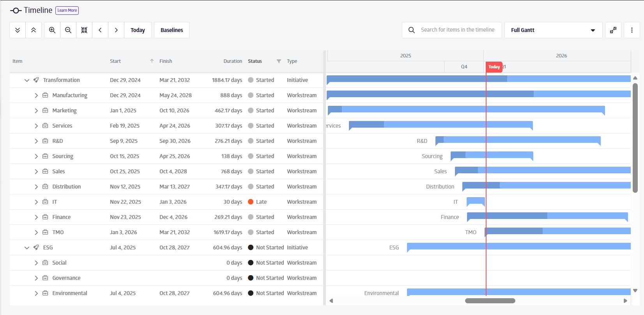Go to previous timeline period arrow
The height and width of the screenshot is (315, 644).
pos(100,30)
